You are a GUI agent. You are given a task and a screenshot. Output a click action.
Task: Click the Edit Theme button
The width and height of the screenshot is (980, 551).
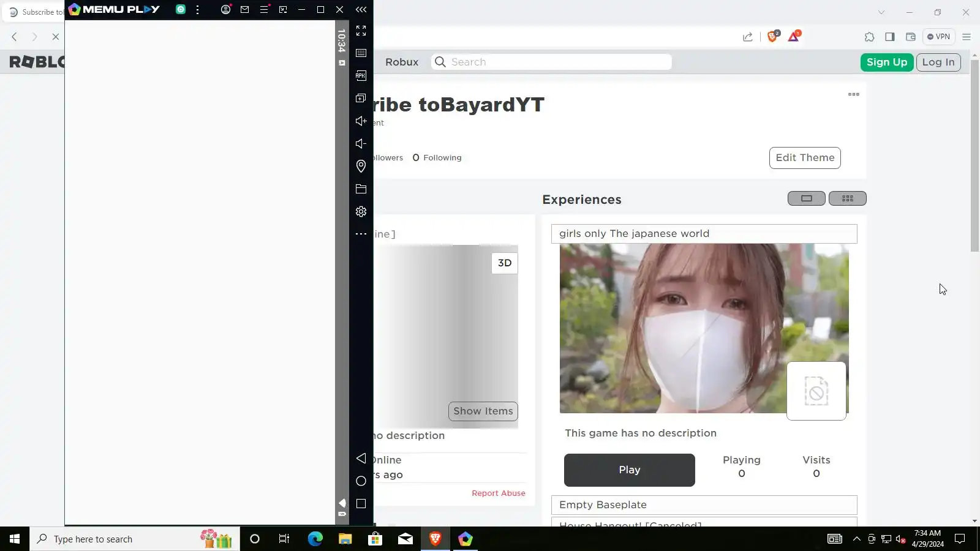pyautogui.click(x=805, y=158)
